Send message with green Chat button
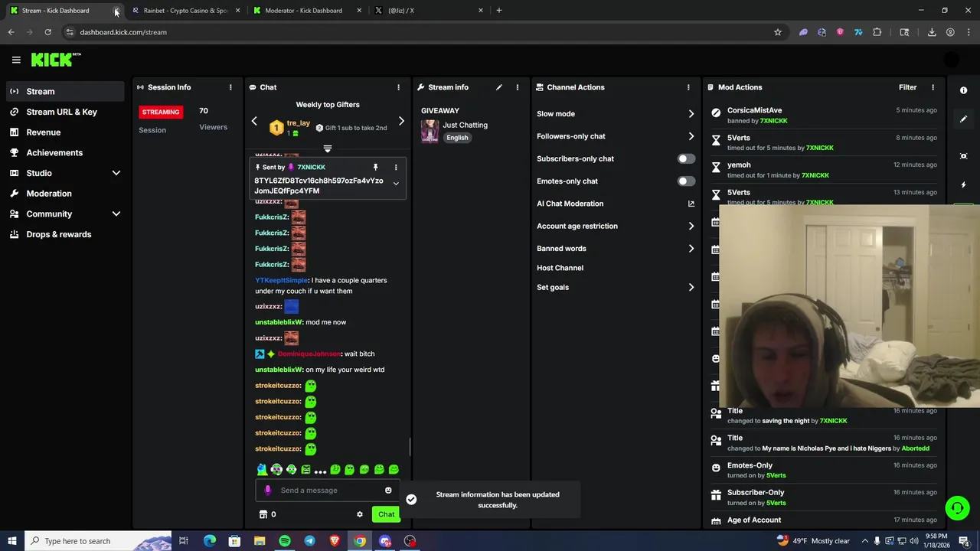The height and width of the screenshot is (551, 980). [x=386, y=514]
